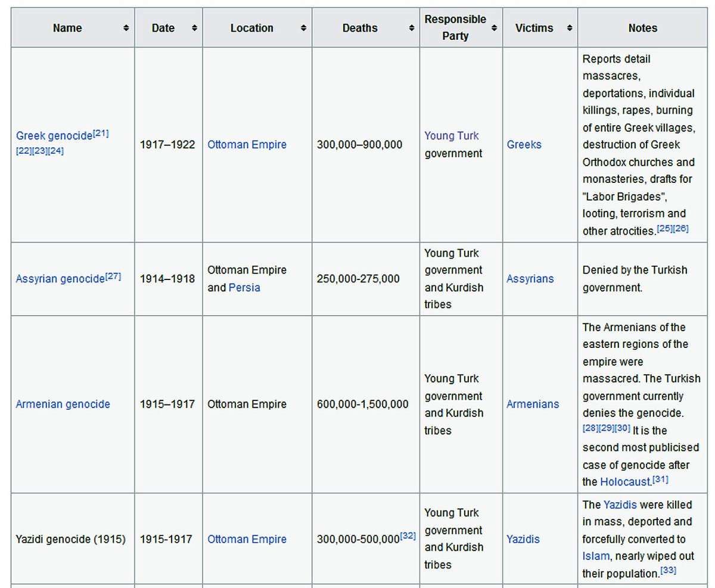Open the Armenians victims link
The image size is (715, 588).
[x=533, y=404]
